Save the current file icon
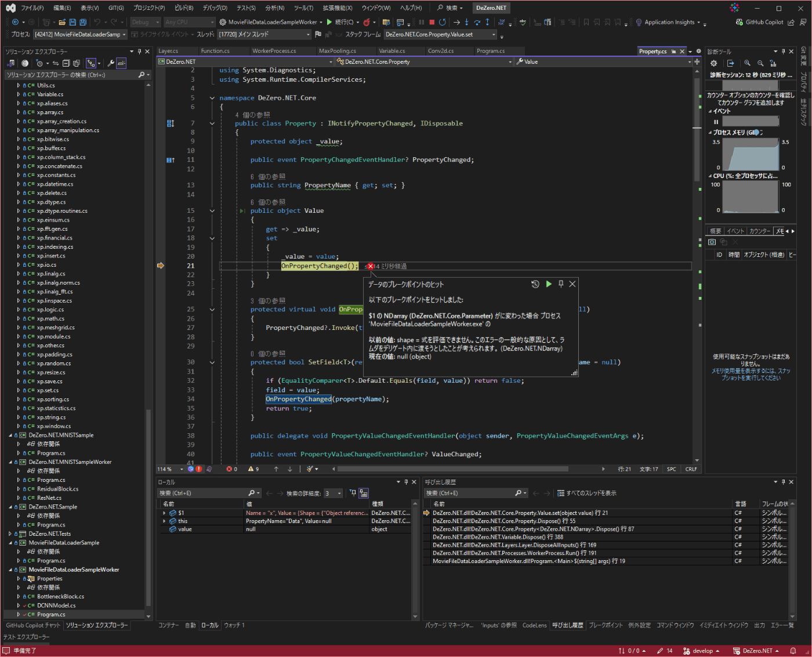The image size is (812, 657). click(72, 22)
